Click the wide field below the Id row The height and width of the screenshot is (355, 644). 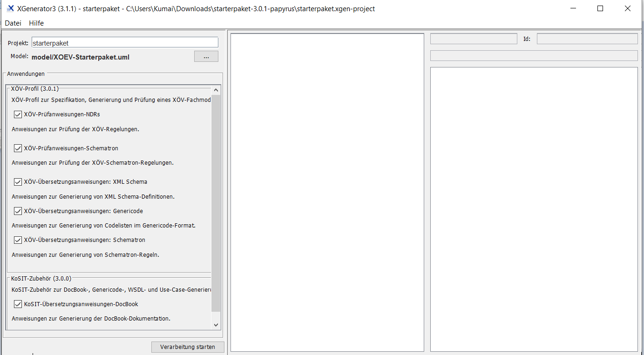coord(534,56)
